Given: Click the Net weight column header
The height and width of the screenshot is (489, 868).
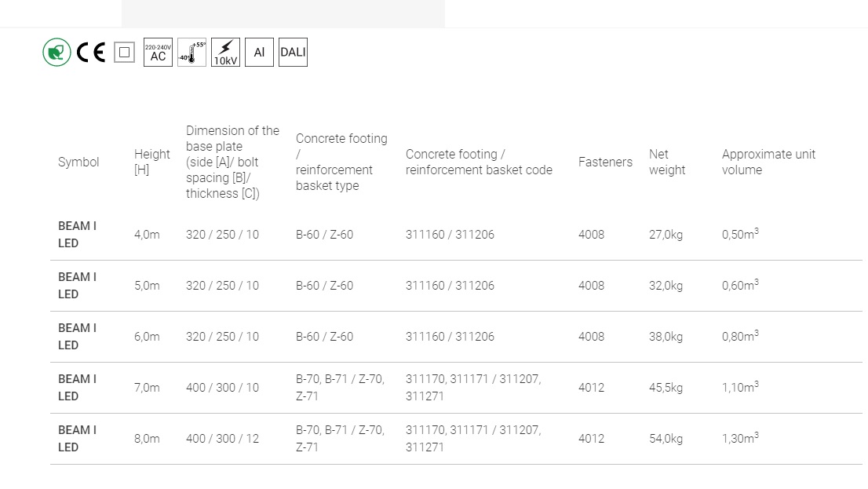Looking at the screenshot, I should pyautogui.click(x=667, y=162).
